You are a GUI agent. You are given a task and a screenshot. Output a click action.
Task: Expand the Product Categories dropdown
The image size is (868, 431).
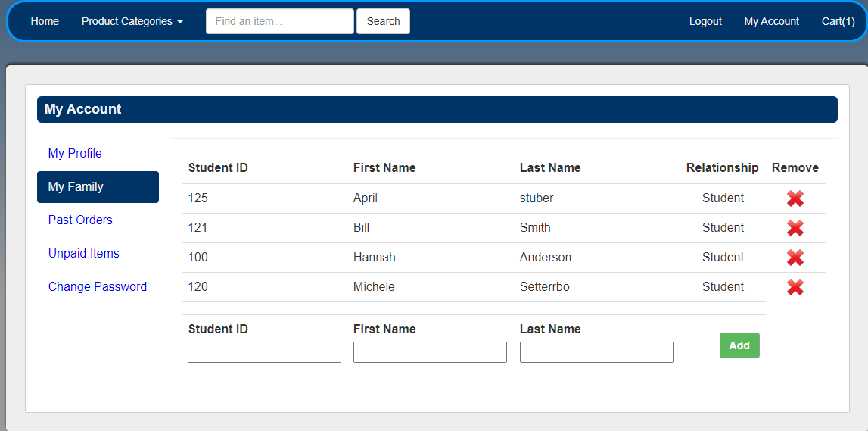coord(132,21)
